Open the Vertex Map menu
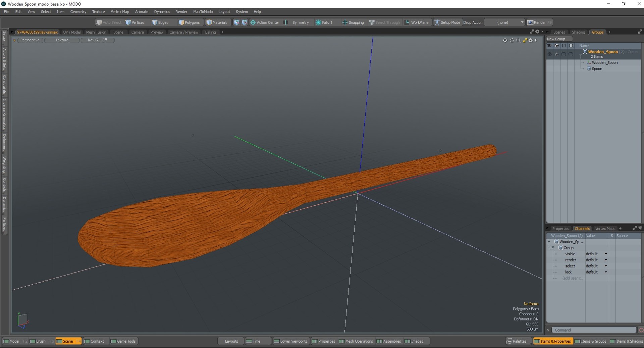Viewport: 644px width, 348px height. click(x=120, y=12)
